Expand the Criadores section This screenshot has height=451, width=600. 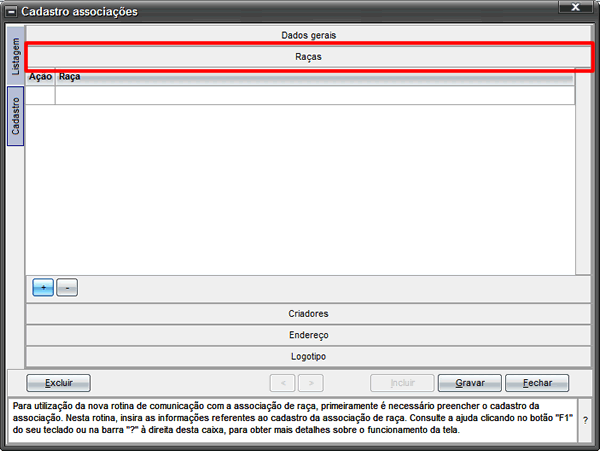[x=308, y=314]
